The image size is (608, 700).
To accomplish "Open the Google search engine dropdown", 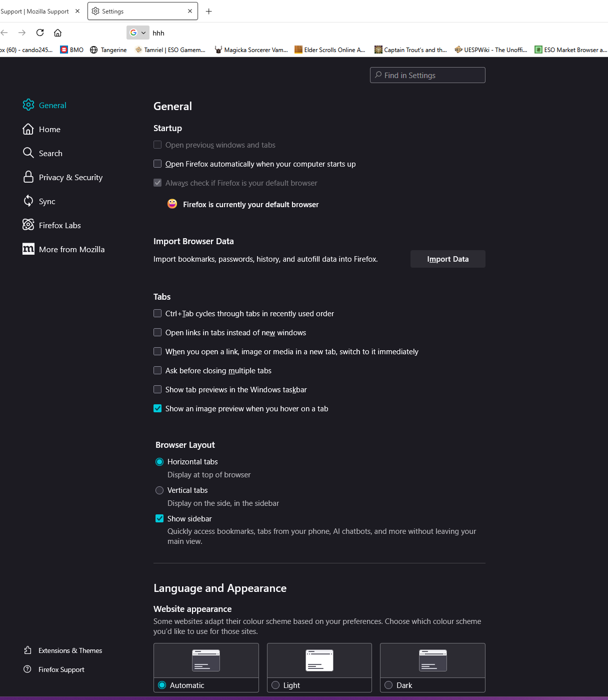I will tap(138, 33).
